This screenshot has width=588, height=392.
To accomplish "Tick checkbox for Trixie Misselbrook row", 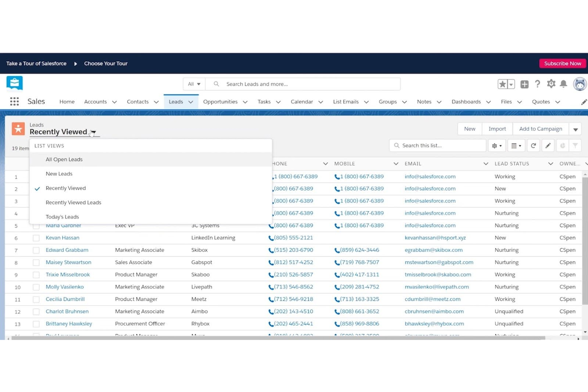I will [x=36, y=275].
